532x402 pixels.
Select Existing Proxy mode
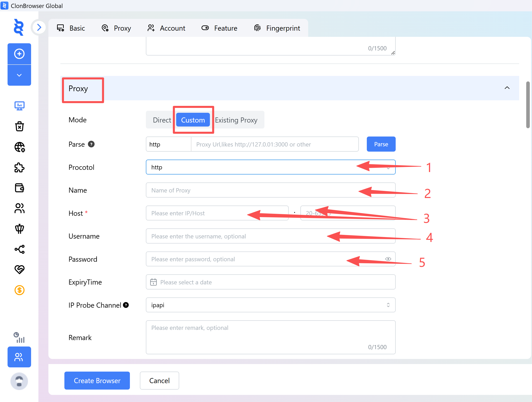(236, 120)
